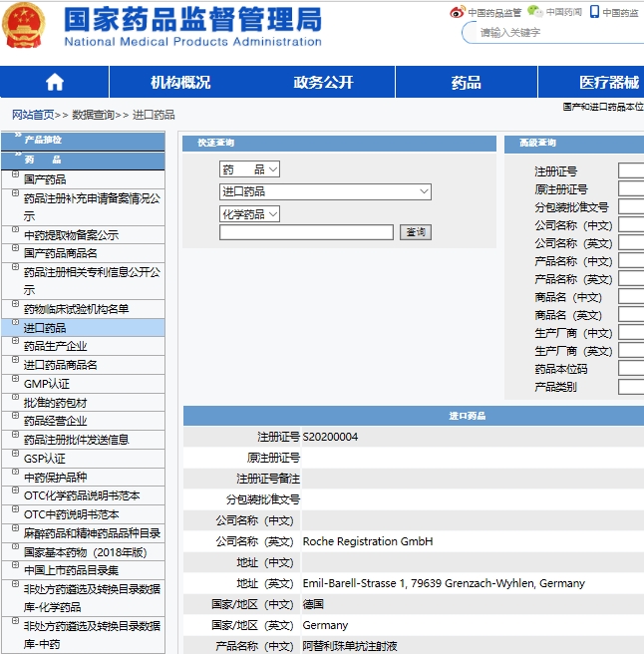Expand icon beside GSP认证
This screenshot has width=644, height=654.
(15, 454)
